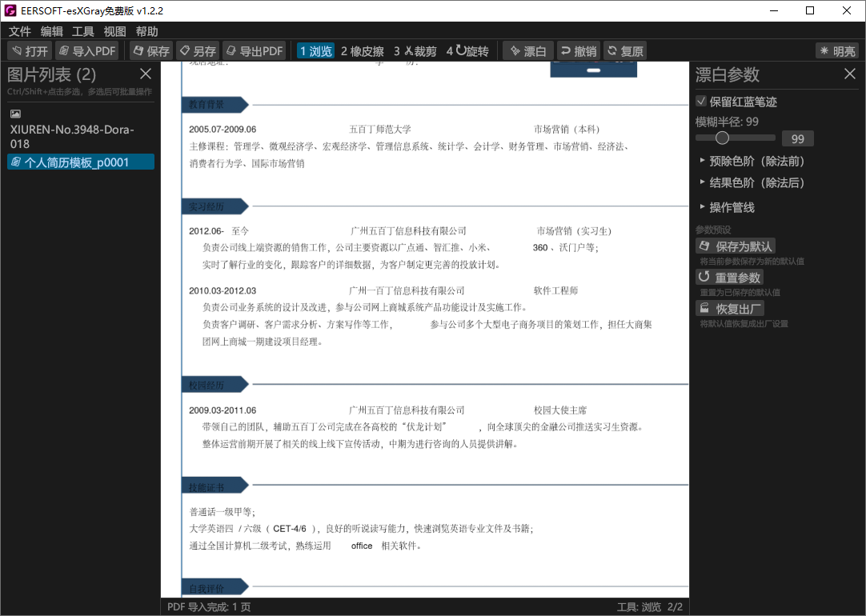Viewport: 866px width, 616px height.
Task: Open the 文件 menu
Action: click(x=20, y=31)
